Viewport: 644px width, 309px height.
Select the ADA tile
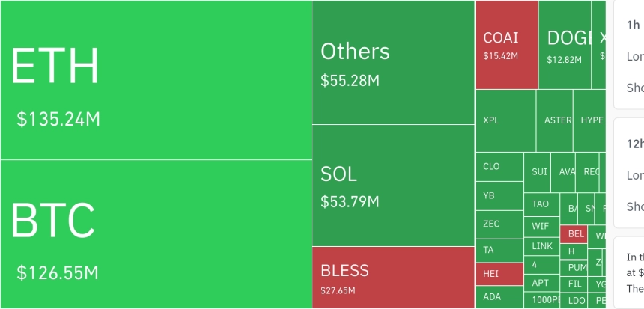tap(499, 297)
